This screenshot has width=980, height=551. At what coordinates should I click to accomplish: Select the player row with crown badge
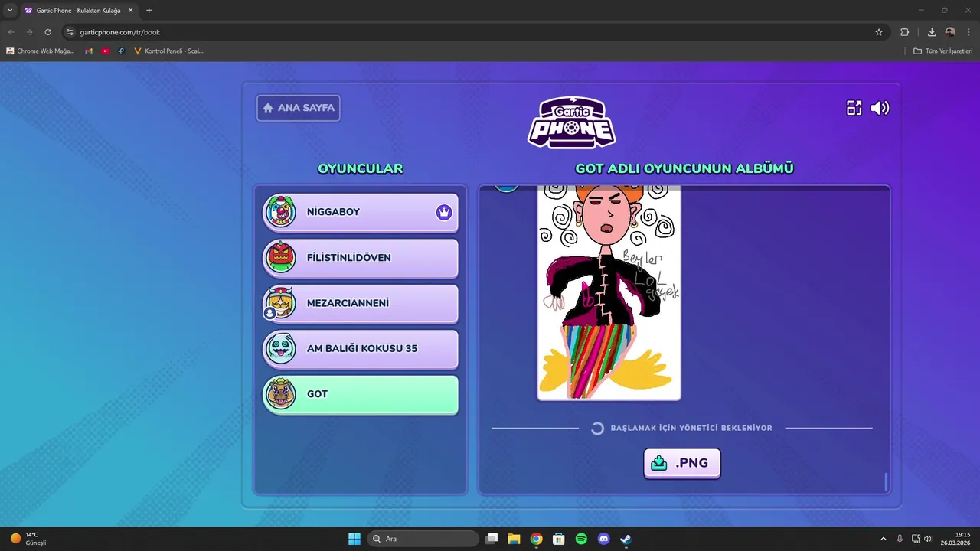click(361, 212)
